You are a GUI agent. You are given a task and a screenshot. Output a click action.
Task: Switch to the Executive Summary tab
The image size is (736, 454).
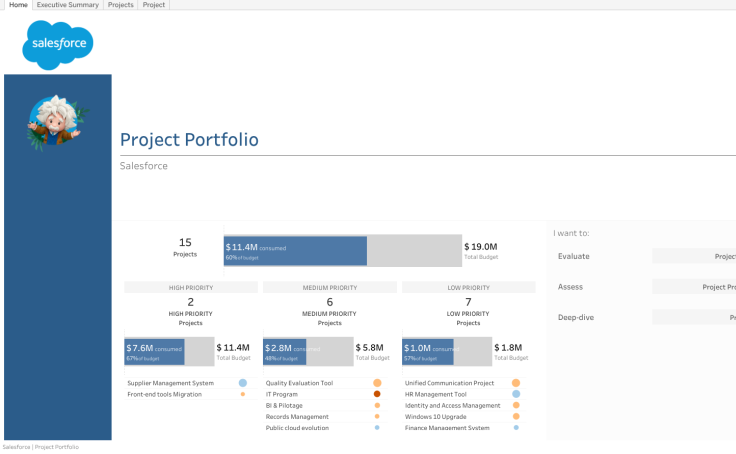[68, 5]
